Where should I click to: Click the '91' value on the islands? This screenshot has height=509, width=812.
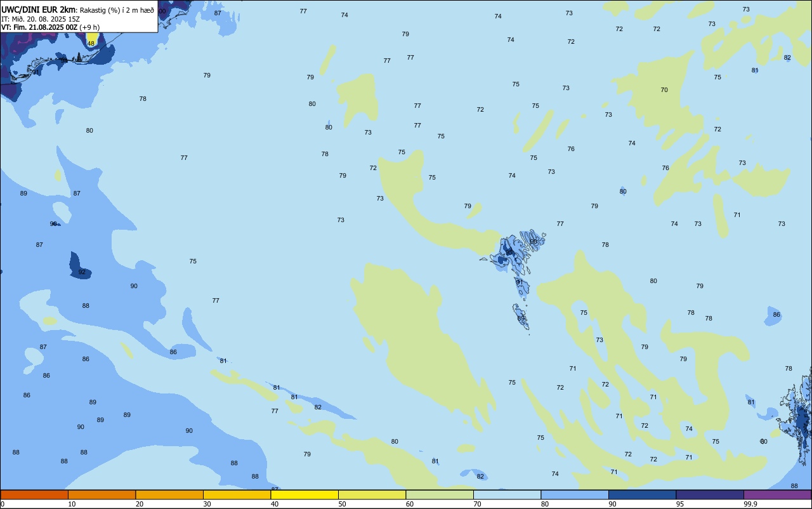pyautogui.click(x=520, y=282)
